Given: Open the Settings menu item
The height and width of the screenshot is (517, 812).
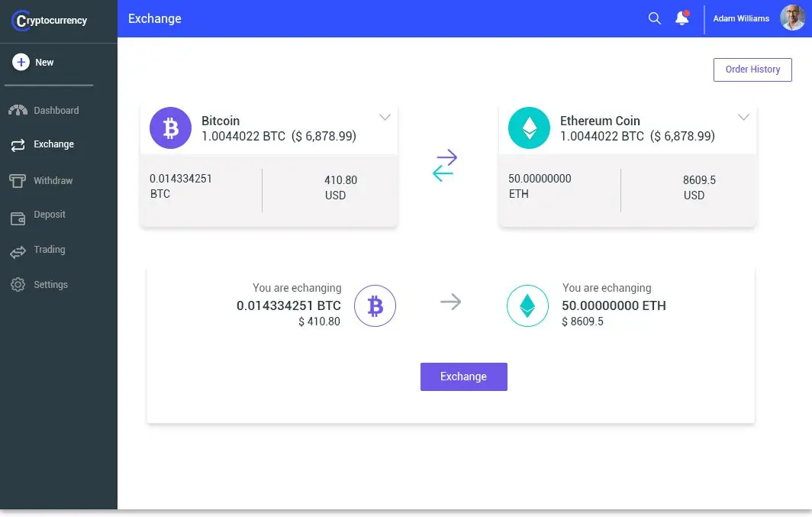Looking at the screenshot, I should [x=50, y=284].
